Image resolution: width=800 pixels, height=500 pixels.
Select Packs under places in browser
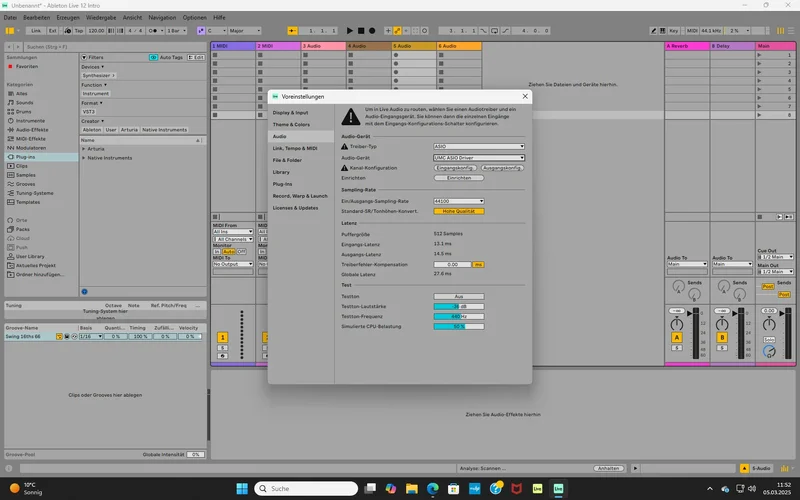pos(23,229)
